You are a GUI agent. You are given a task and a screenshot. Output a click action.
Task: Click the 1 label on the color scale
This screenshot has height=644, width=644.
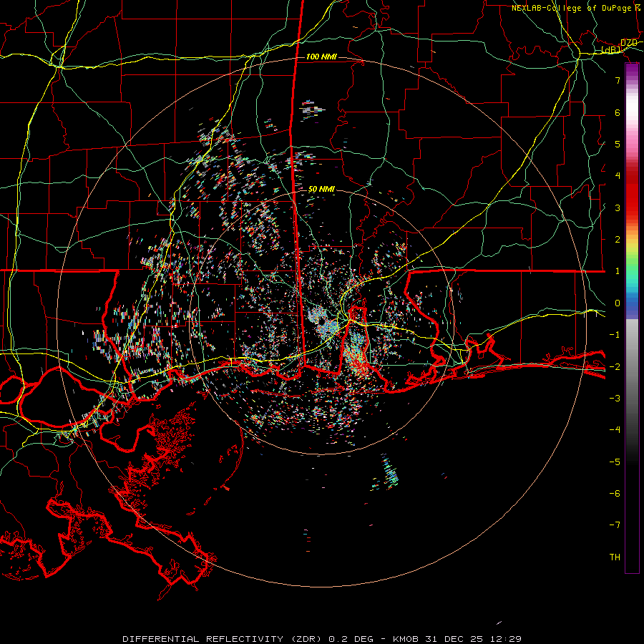pyautogui.click(x=618, y=271)
